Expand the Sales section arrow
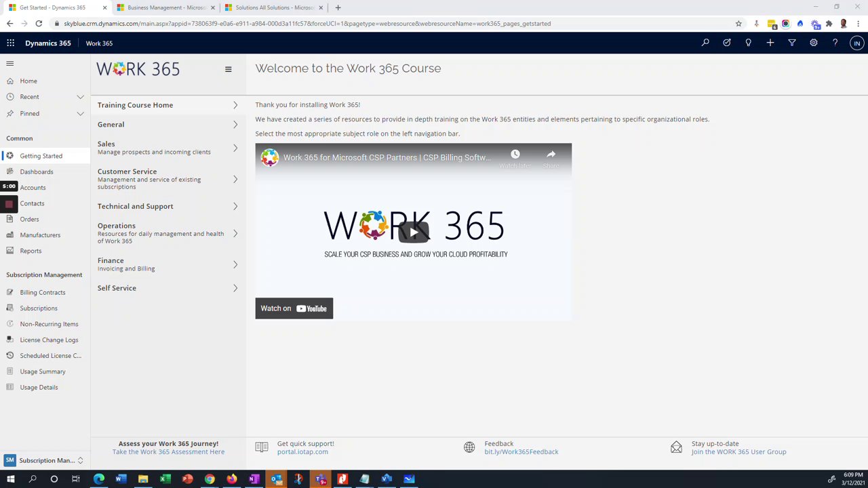The width and height of the screenshot is (868, 488). point(235,148)
